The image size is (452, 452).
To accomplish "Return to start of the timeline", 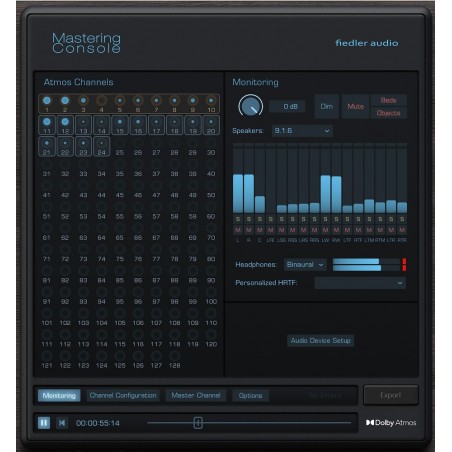I will 62,423.
